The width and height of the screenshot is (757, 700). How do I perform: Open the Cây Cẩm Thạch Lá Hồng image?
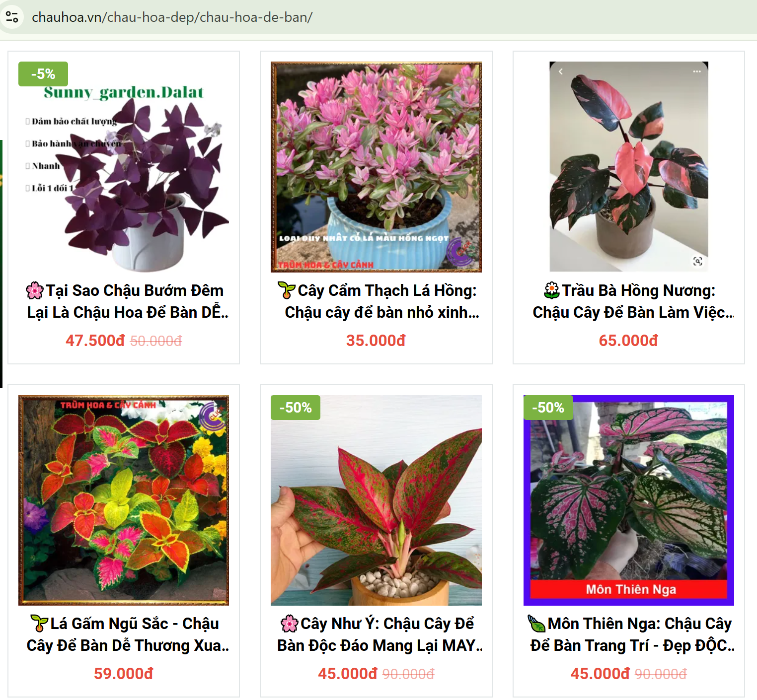tap(376, 167)
